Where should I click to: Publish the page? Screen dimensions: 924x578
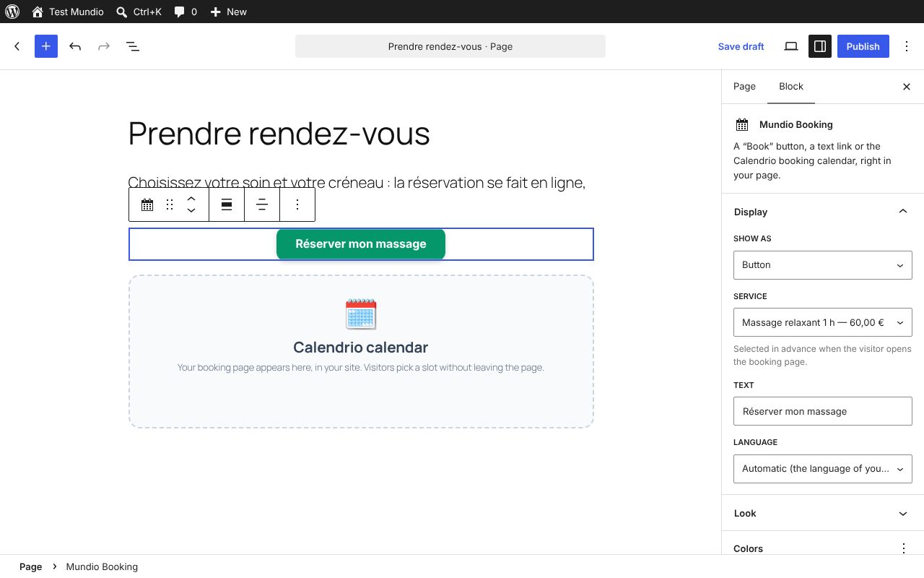(863, 46)
